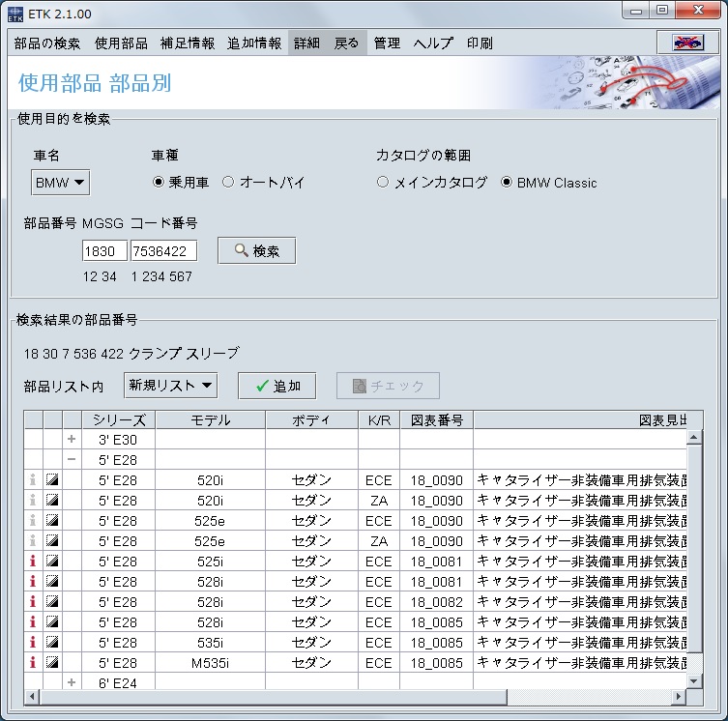Open diagram icon for M535i row
728x721 pixels.
(x=52, y=662)
